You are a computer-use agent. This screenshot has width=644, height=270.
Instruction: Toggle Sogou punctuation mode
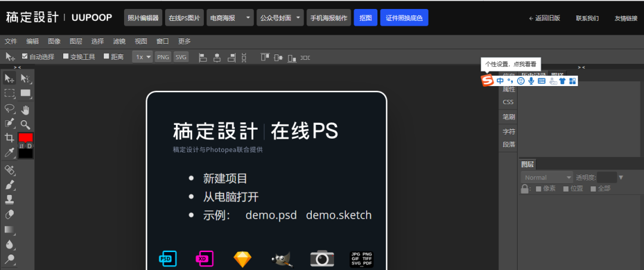(x=510, y=81)
